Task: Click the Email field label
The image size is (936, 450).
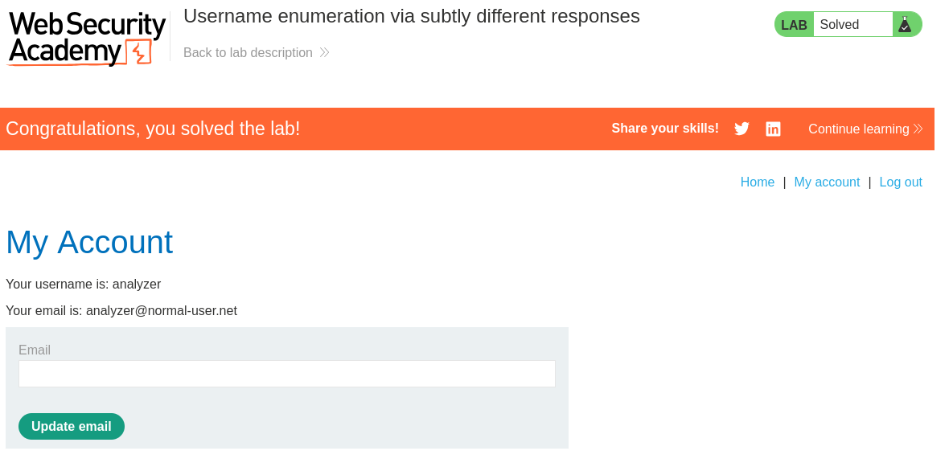Action: tap(35, 350)
